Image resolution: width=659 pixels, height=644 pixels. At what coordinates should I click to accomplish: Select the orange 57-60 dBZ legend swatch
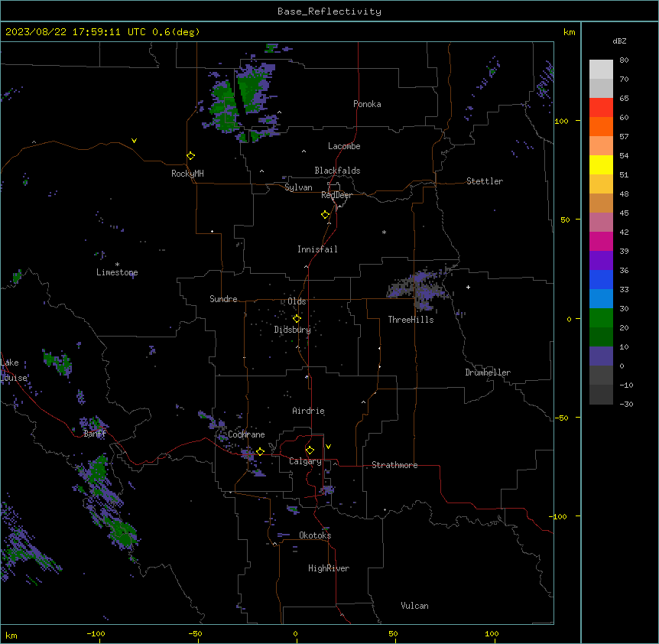pos(601,127)
